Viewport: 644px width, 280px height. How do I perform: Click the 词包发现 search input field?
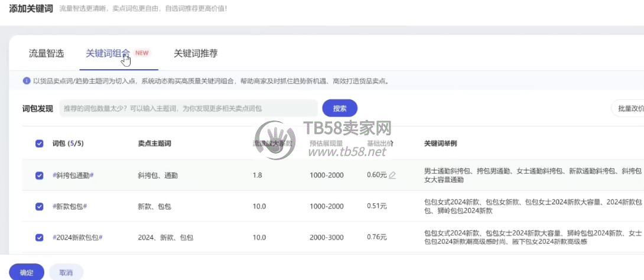188,108
